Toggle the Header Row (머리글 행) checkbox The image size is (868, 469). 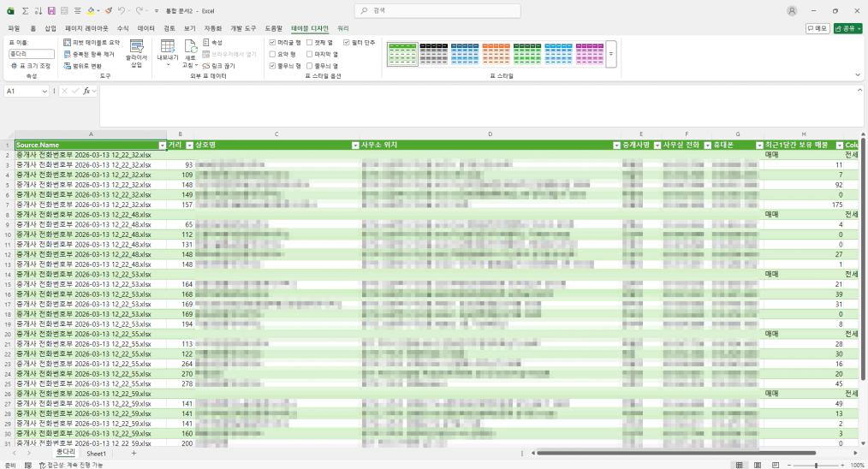(272, 43)
